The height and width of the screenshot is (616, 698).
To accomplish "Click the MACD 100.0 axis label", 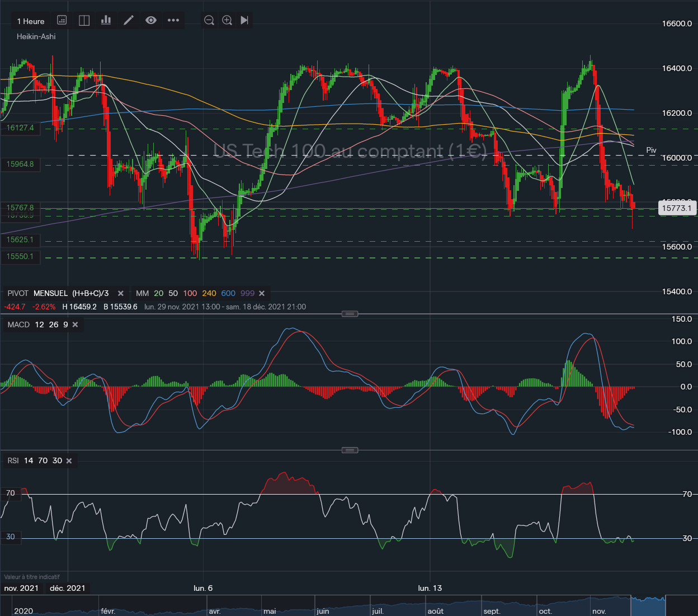I will 681,341.
